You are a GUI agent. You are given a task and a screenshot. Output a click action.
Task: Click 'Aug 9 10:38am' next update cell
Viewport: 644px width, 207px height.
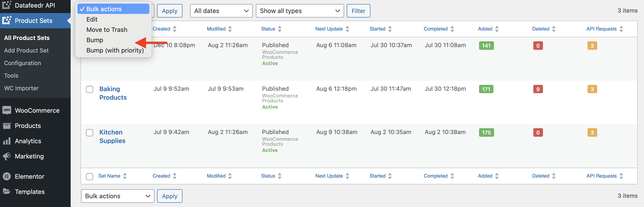click(337, 132)
